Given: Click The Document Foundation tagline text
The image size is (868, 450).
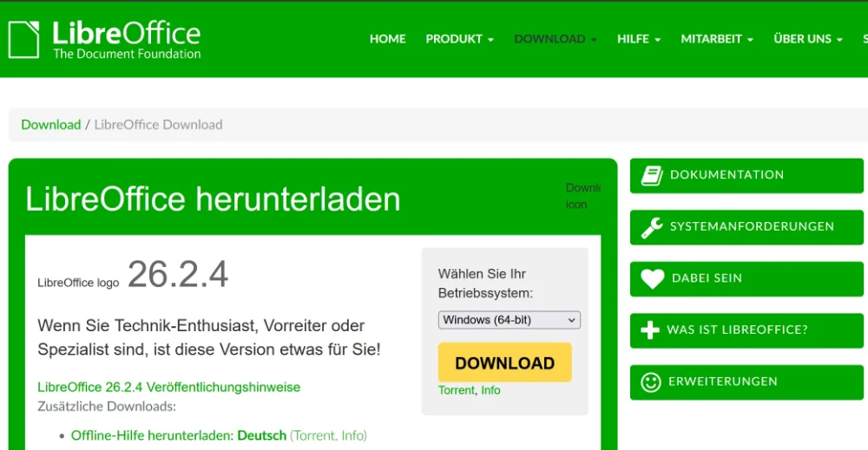Looking at the screenshot, I should [127, 54].
